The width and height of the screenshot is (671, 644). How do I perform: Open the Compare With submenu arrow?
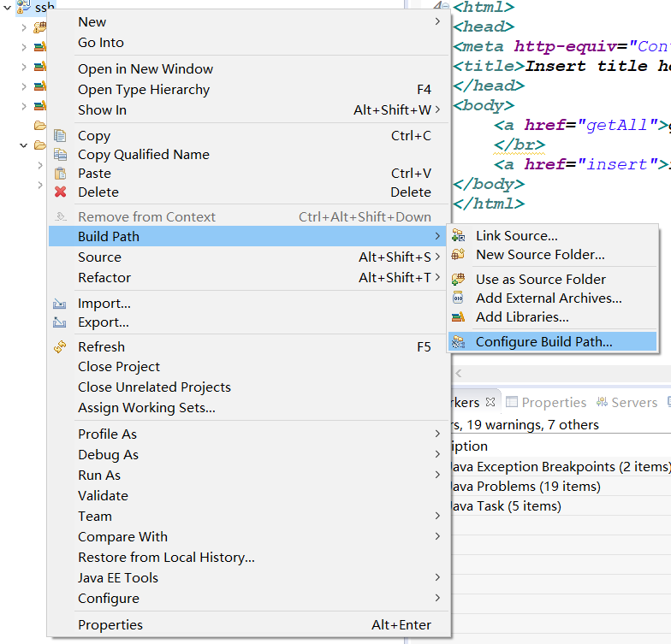coord(437,536)
